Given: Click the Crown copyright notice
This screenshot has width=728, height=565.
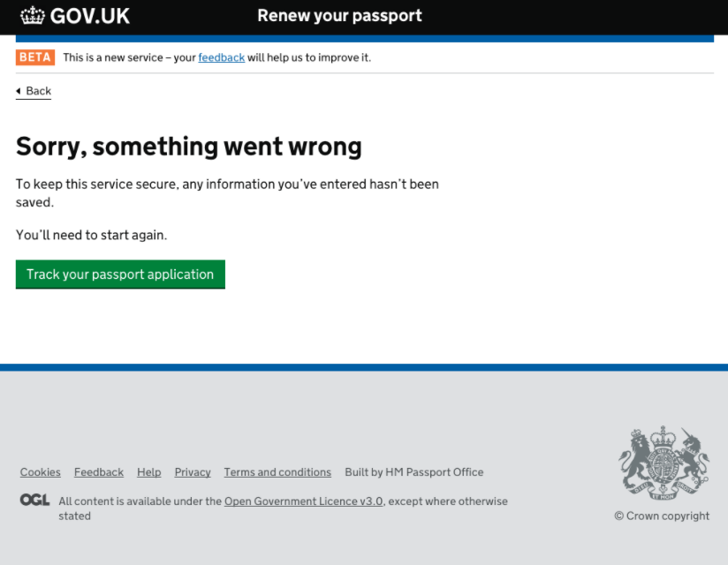Looking at the screenshot, I should click(x=661, y=516).
